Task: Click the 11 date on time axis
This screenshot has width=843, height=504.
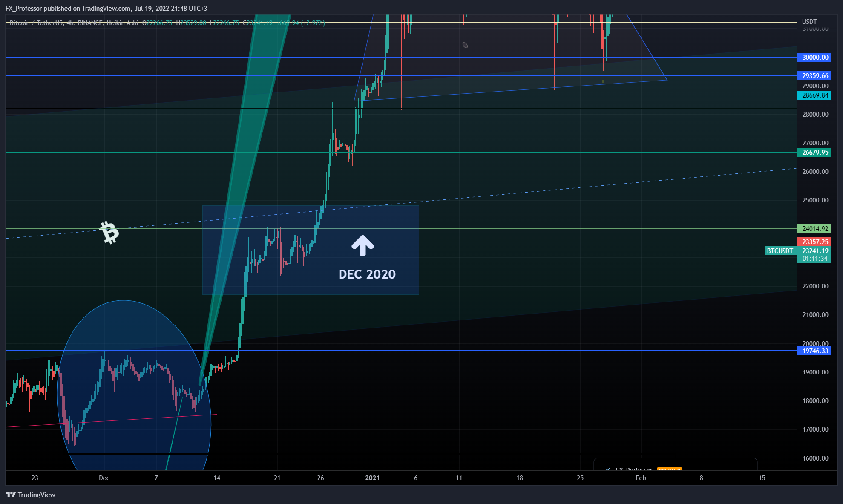Action: [459, 478]
